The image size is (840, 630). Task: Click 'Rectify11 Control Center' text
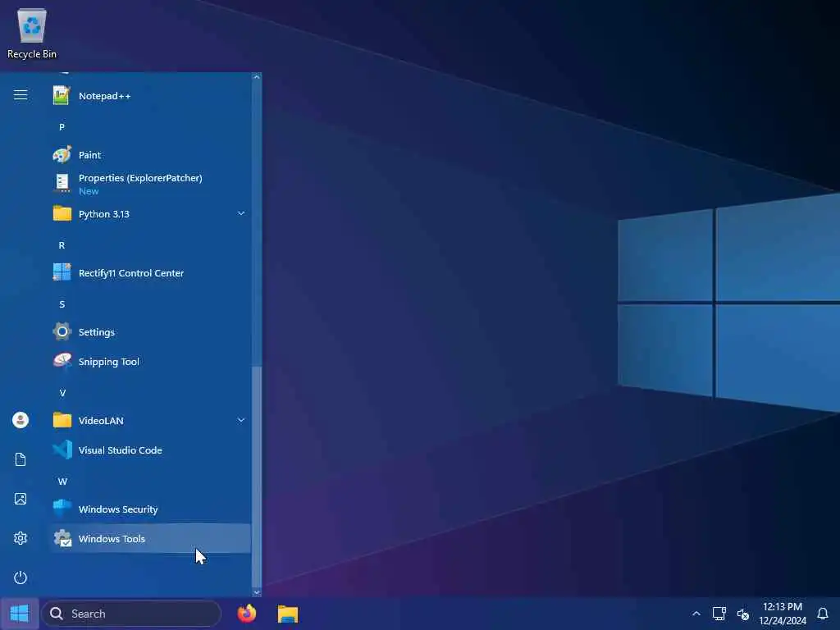(131, 272)
